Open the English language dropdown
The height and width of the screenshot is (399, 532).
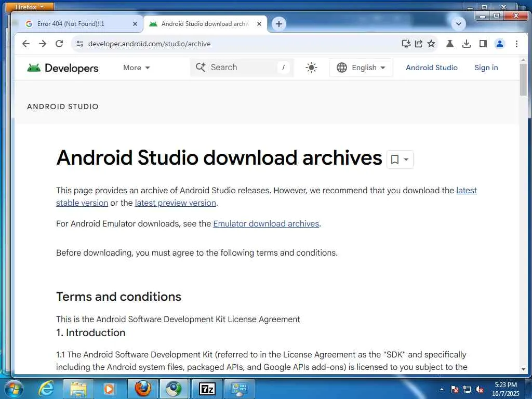tap(361, 68)
